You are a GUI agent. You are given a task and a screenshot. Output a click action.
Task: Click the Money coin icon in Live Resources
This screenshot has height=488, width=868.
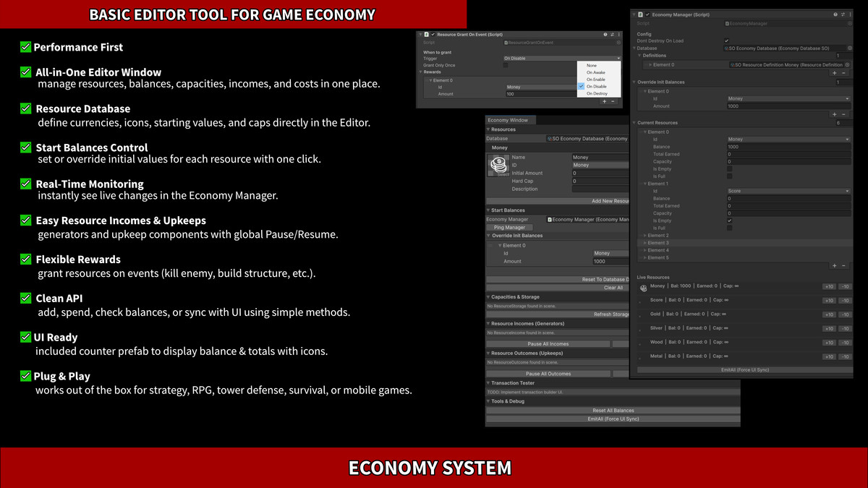pyautogui.click(x=643, y=288)
